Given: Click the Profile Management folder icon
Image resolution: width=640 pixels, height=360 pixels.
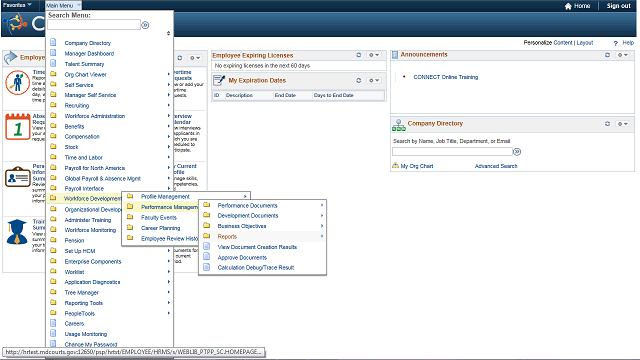Looking at the screenshot, I should click(130, 196).
